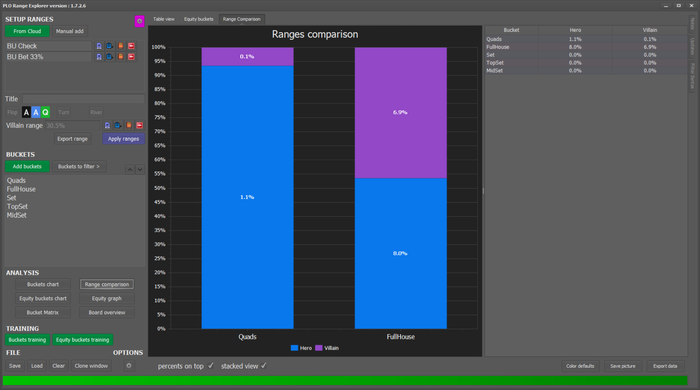Click the Hero legend color swatch
The width and height of the screenshot is (700, 390).
[294, 348]
